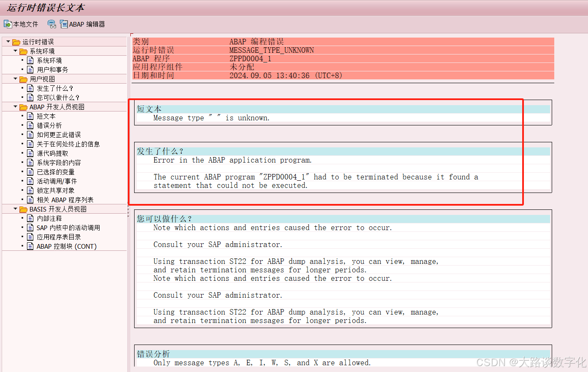
Task: Click the 本地文件 download icon on toolbar
Action: click(8, 24)
